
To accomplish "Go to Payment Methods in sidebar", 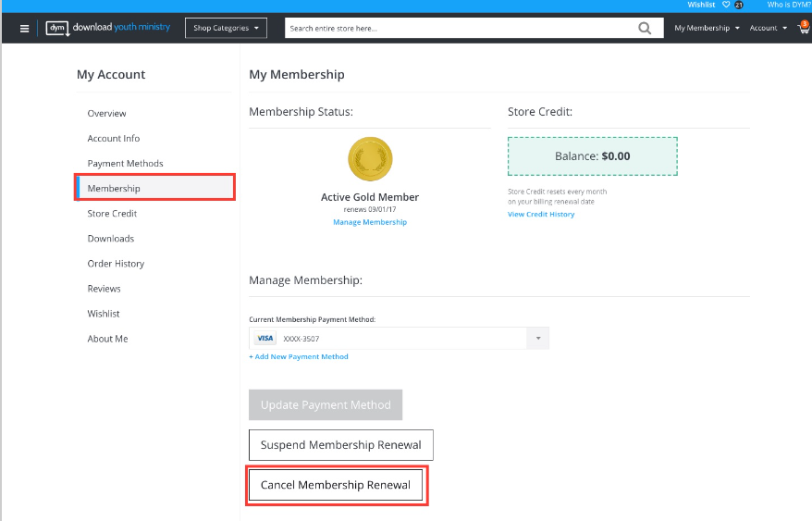I will pos(125,164).
